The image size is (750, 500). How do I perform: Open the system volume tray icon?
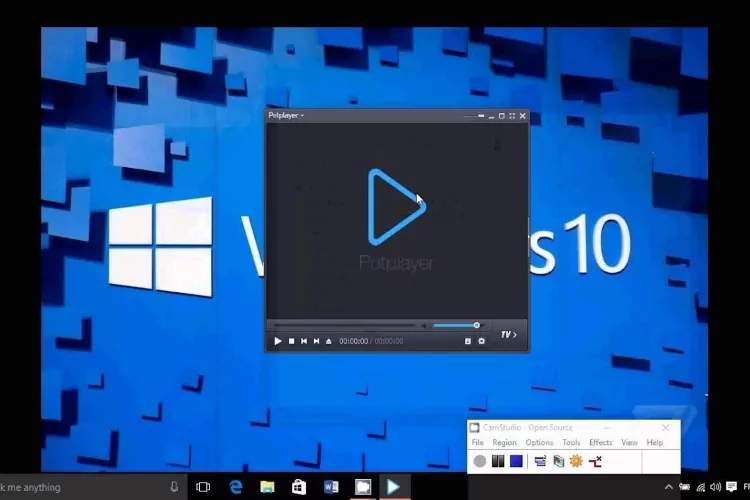click(x=716, y=487)
